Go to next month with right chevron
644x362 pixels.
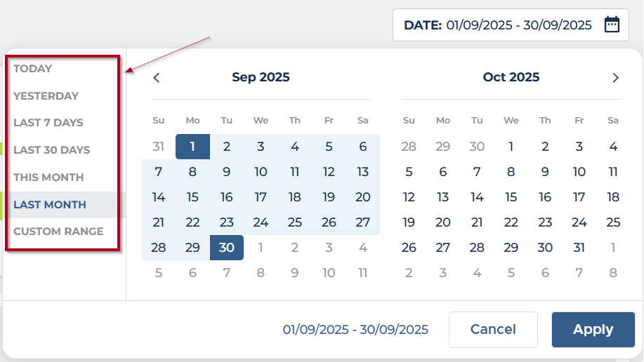pos(616,78)
